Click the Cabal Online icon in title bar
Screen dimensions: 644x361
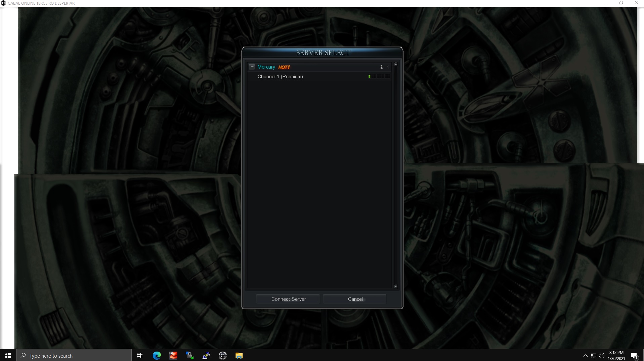tap(3, 3)
